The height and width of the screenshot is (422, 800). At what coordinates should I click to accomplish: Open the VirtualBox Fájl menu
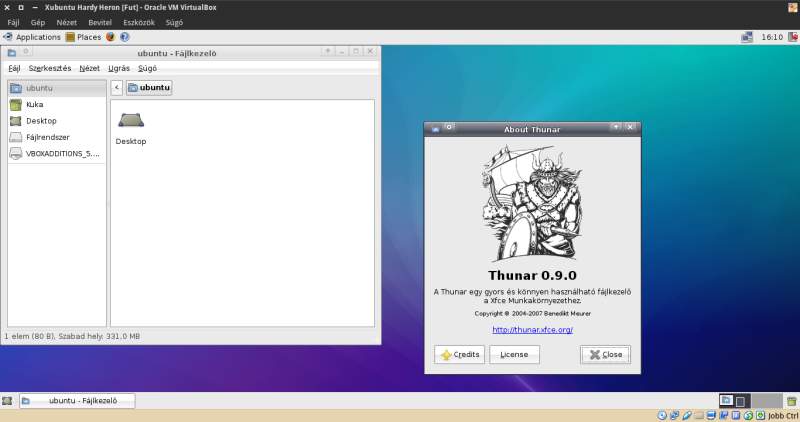(x=13, y=22)
